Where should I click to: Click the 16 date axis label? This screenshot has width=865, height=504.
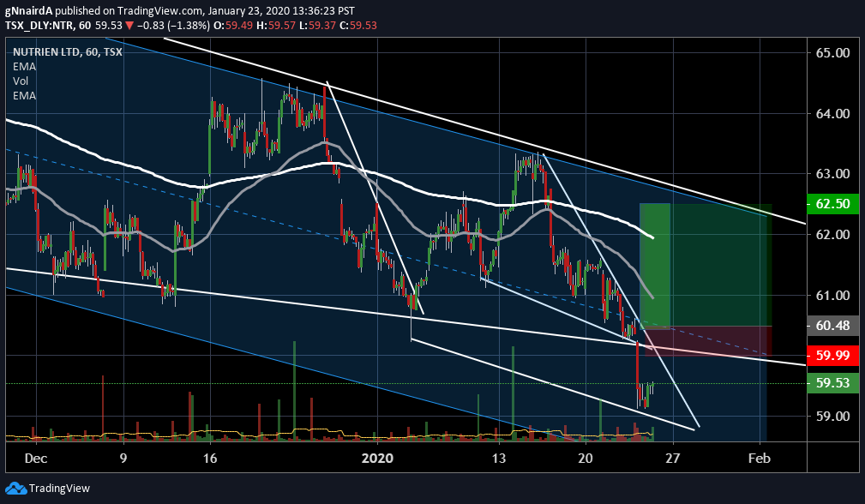(210, 459)
